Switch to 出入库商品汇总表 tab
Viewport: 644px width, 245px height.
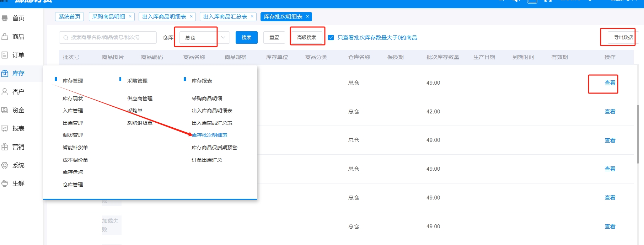[x=225, y=17]
